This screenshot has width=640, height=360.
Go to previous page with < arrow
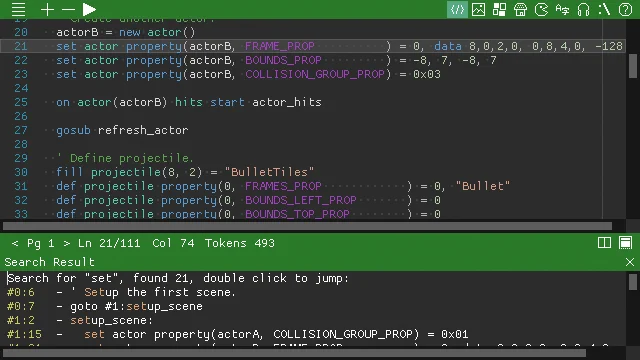point(15,243)
